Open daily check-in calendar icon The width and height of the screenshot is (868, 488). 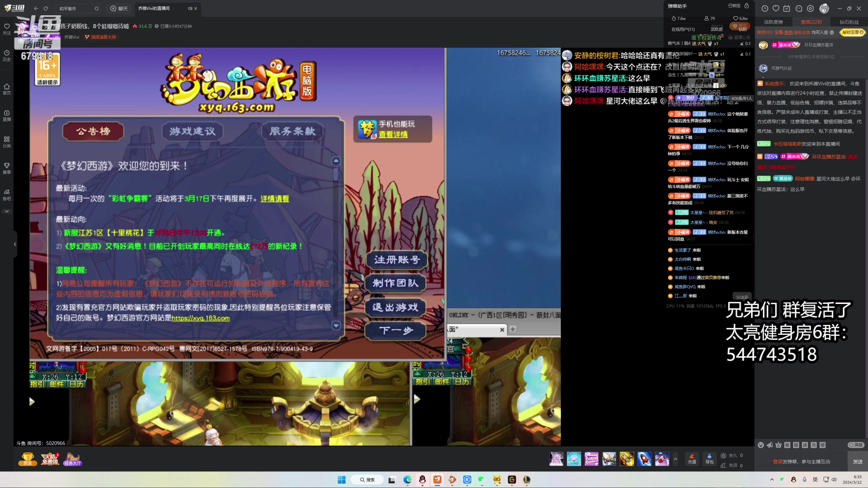click(787, 8)
